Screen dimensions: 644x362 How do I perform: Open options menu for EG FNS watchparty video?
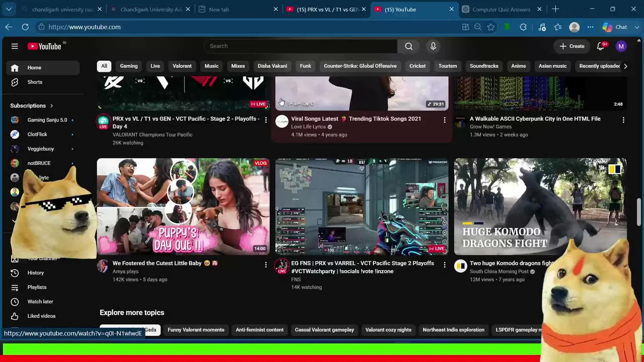pos(444,264)
